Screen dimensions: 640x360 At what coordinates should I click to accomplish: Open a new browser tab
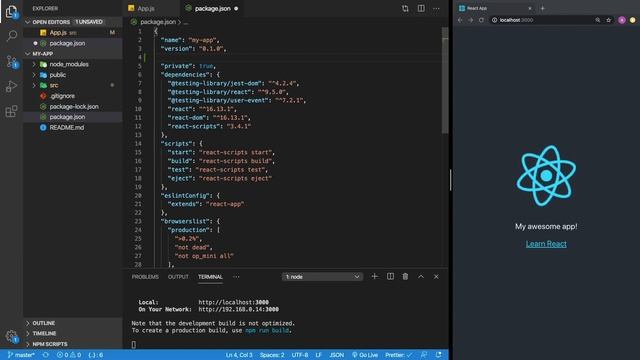click(x=542, y=8)
